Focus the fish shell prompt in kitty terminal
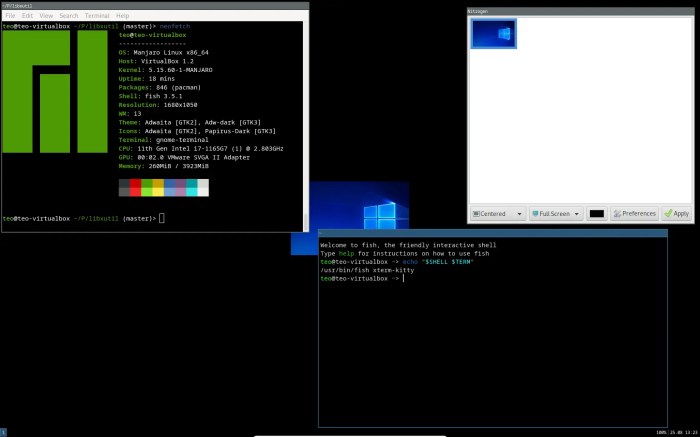The height and width of the screenshot is (437, 700). pos(404,278)
